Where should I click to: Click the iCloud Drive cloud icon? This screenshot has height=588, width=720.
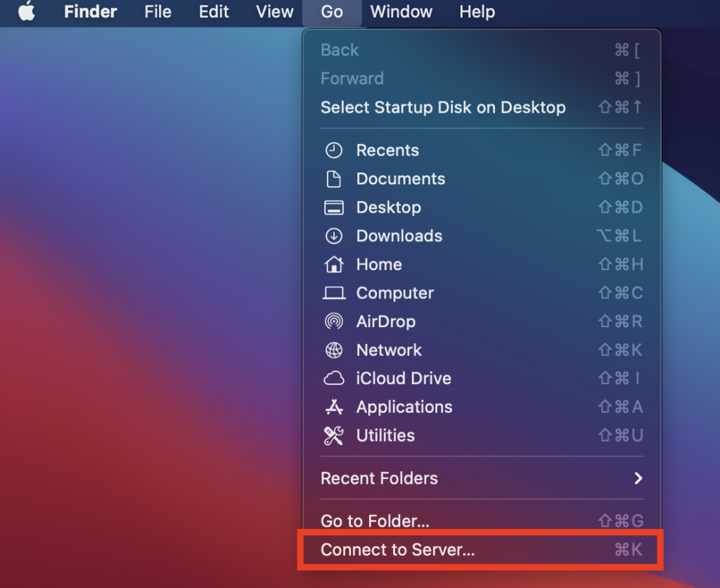click(x=334, y=378)
